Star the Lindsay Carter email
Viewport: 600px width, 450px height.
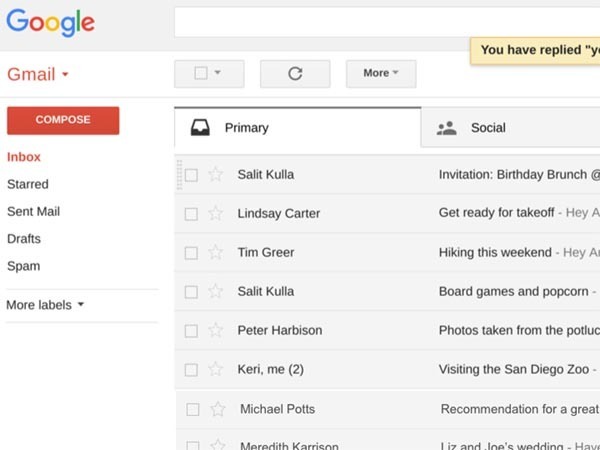pyautogui.click(x=215, y=213)
